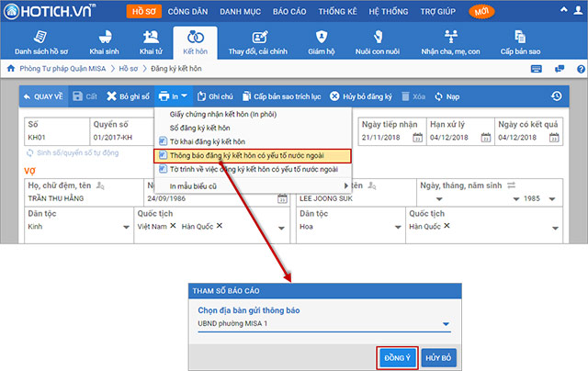Click Phòng Tư pháp Quận MISA breadcrumb
The image size is (588, 371).
pos(62,69)
